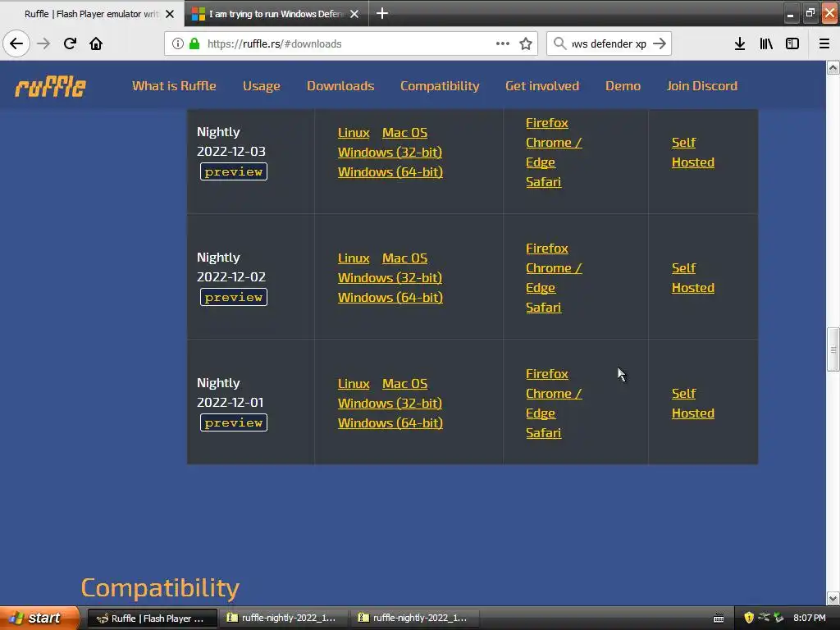
Task: Get Safari extension for 2022-12-01
Action: click(x=543, y=432)
